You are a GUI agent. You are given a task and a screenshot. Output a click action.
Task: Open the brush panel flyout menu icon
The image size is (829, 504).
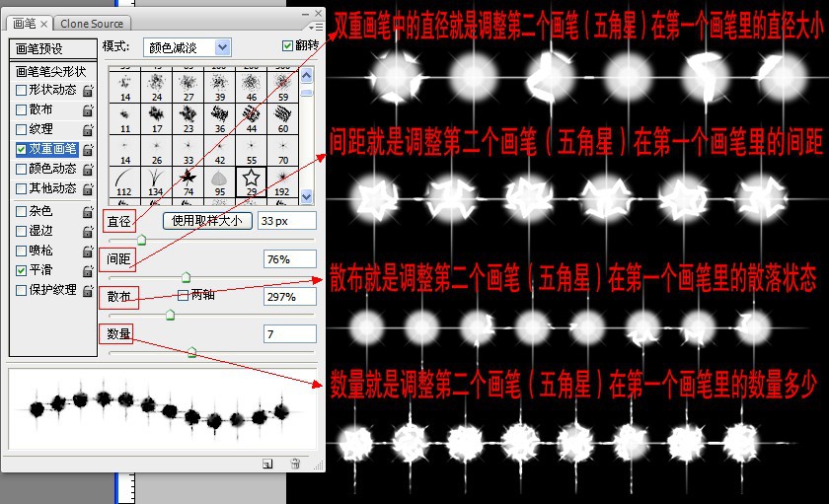point(316,27)
